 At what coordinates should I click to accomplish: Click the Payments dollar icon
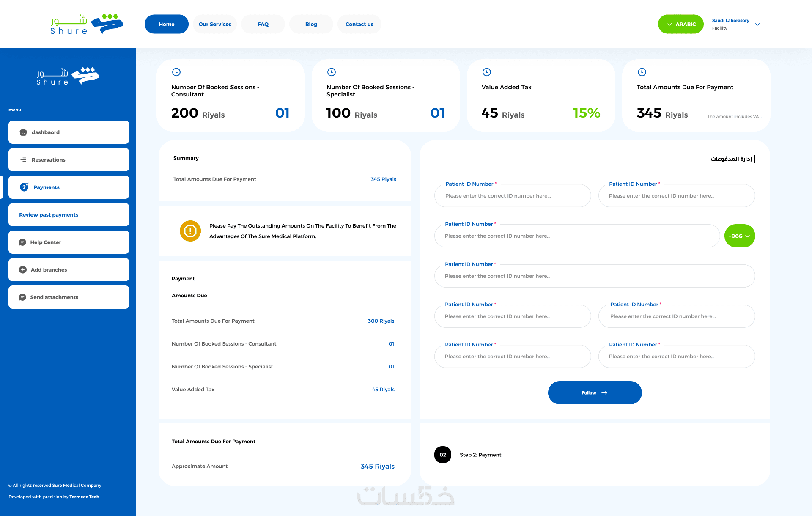point(24,187)
